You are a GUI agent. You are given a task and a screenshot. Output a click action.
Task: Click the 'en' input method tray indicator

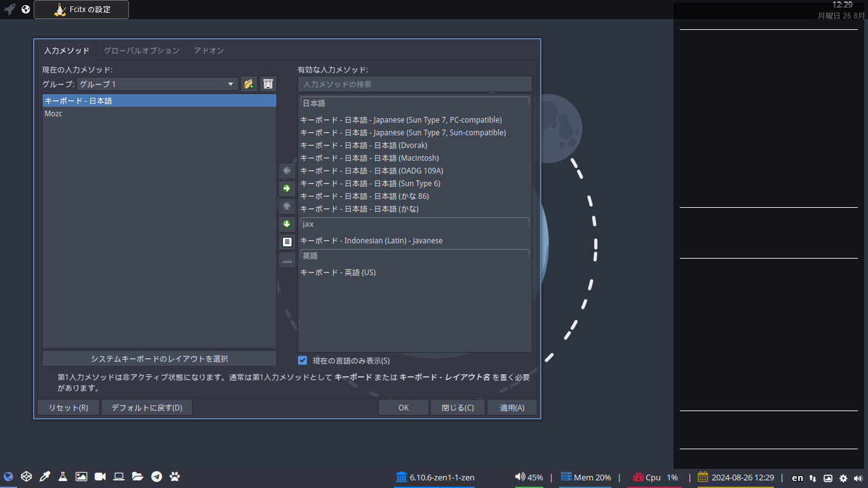(797, 478)
